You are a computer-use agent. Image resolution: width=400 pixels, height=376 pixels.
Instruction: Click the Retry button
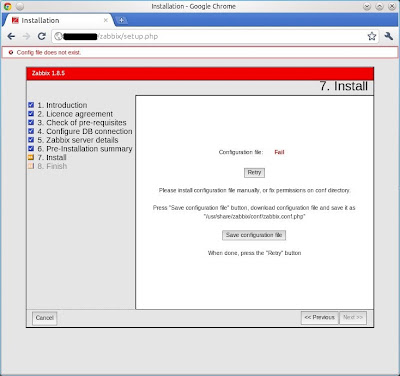(x=254, y=173)
